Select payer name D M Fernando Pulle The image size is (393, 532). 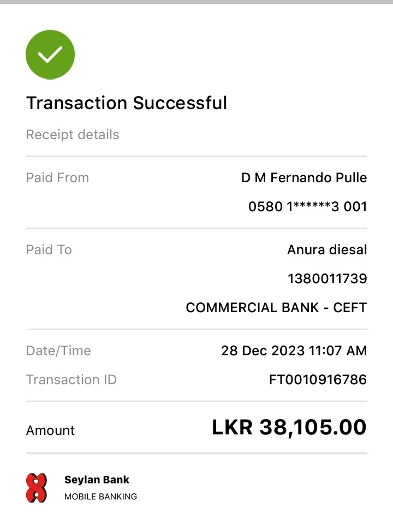pos(304,178)
